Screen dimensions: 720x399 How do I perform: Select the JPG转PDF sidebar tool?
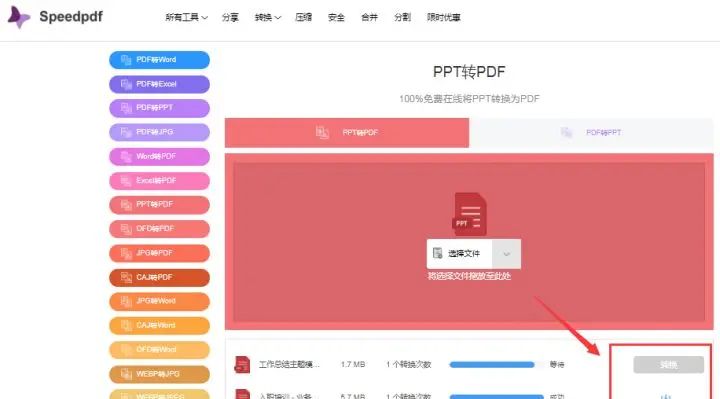[x=159, y=253]
